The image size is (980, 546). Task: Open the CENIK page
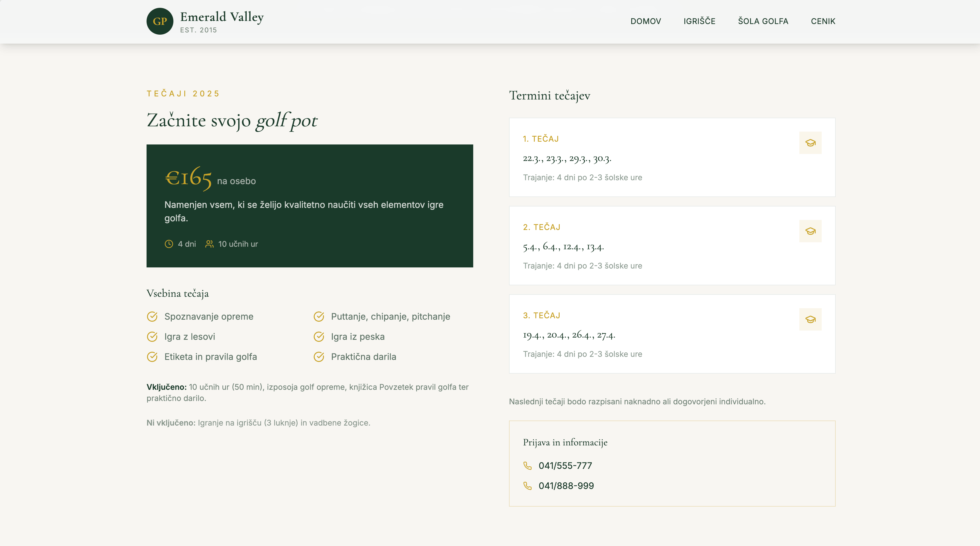[823, 21]
